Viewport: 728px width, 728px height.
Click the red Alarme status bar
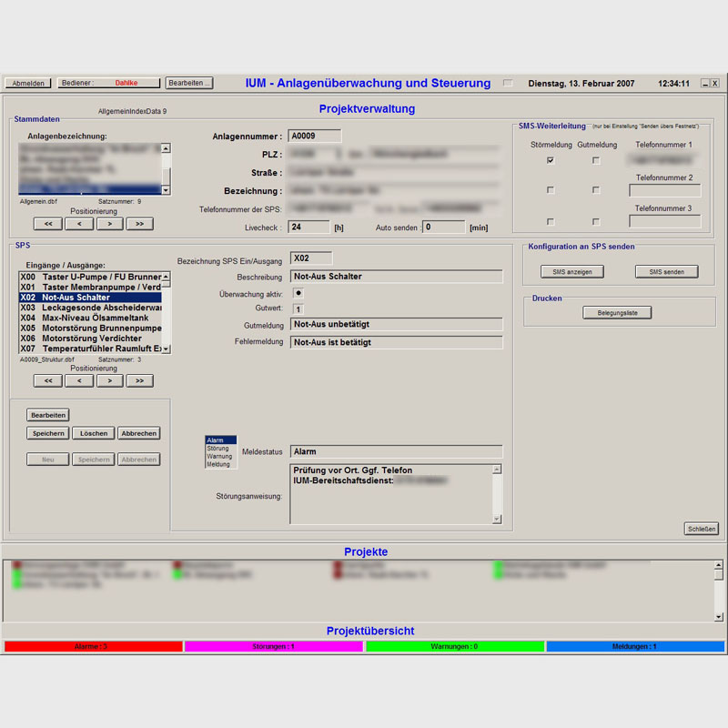[x=93, y=646]
